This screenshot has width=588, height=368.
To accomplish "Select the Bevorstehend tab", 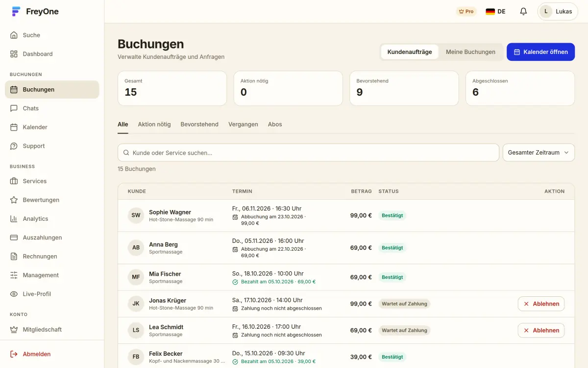I will pos(199,125).
